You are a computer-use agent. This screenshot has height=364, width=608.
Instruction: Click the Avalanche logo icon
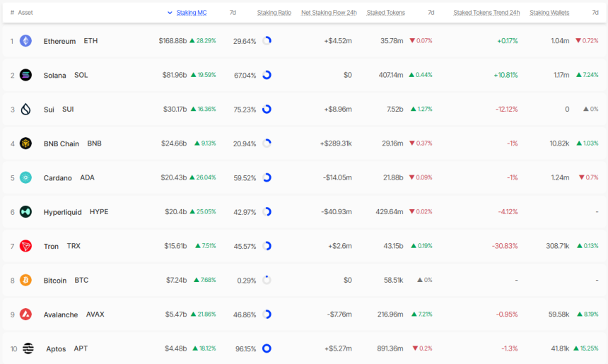tap(25, 314)
